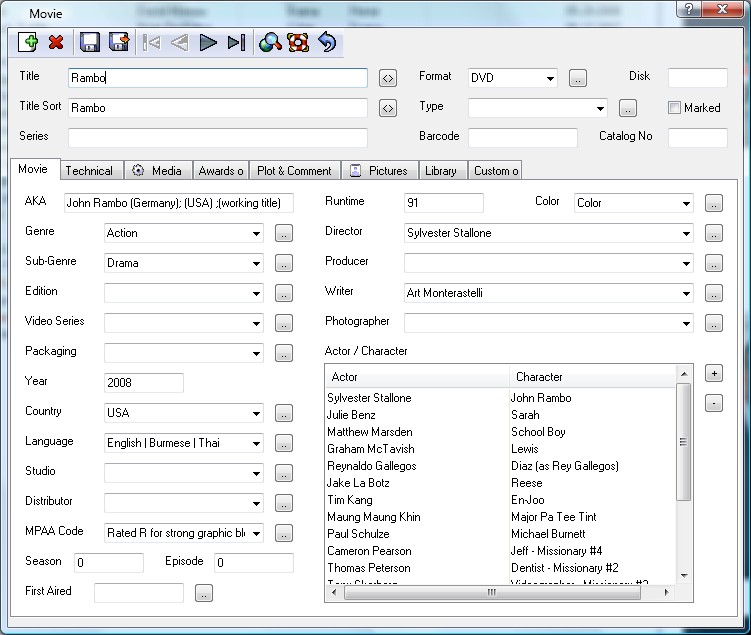Screen dimensions: 751x635
Task: Click the ellipsis button beside Type
Action: [x=627, y=108]
